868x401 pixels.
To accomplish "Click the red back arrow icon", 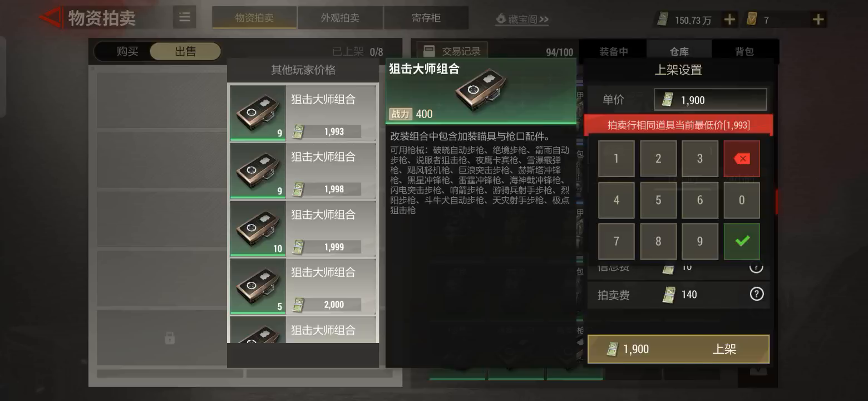I will click(x=50, y=18).
